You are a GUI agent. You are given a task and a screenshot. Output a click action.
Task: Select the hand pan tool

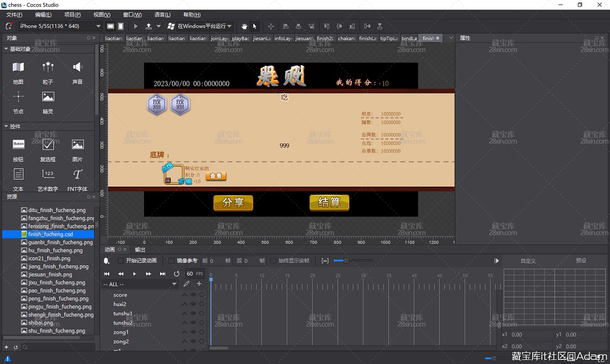(x=244, y=26)
